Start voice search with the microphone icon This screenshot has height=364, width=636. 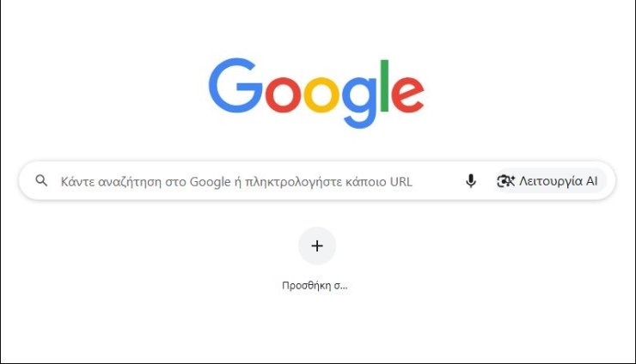point(470,181)
